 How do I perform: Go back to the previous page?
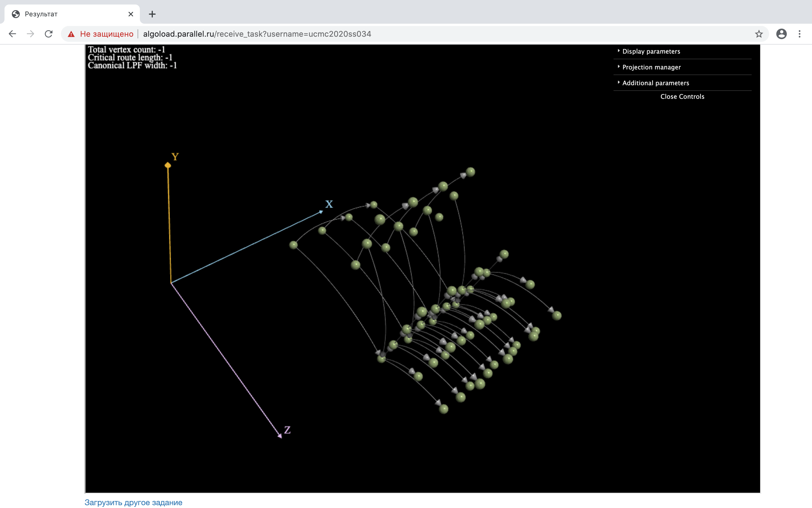pyautogui.click(x=12, y=34)
